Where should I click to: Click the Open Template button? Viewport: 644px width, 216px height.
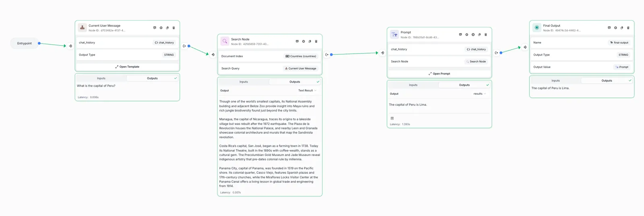pos(127,67)
